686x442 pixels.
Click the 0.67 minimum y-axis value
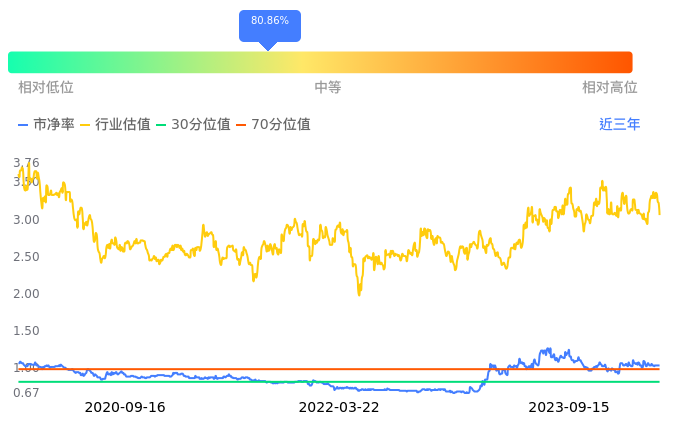(x=26, y=392)
